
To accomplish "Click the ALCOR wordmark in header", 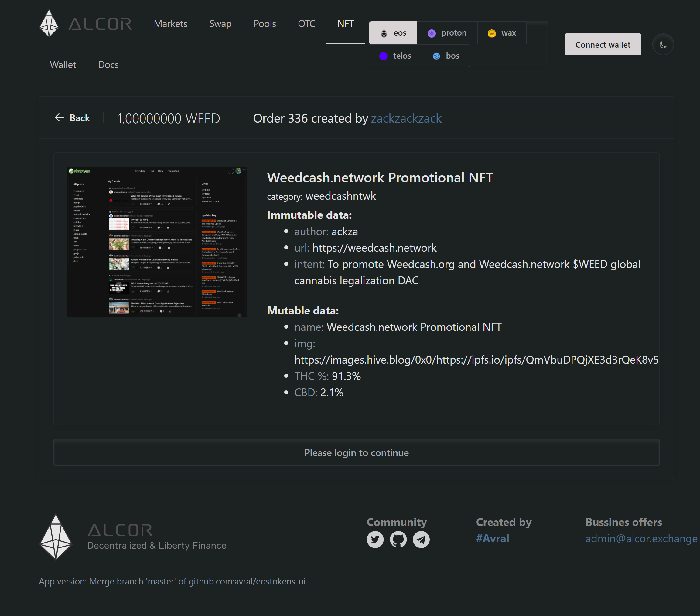I will tap(100, 24).
